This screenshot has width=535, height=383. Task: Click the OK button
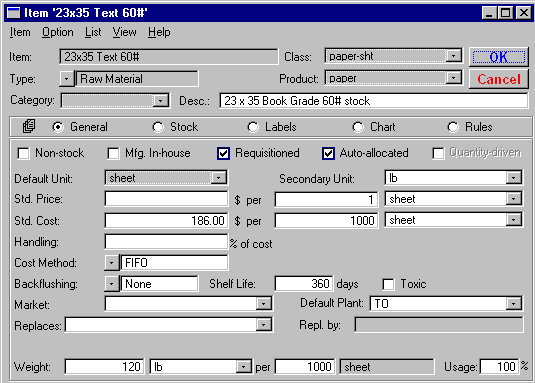[x=499, y=57]
